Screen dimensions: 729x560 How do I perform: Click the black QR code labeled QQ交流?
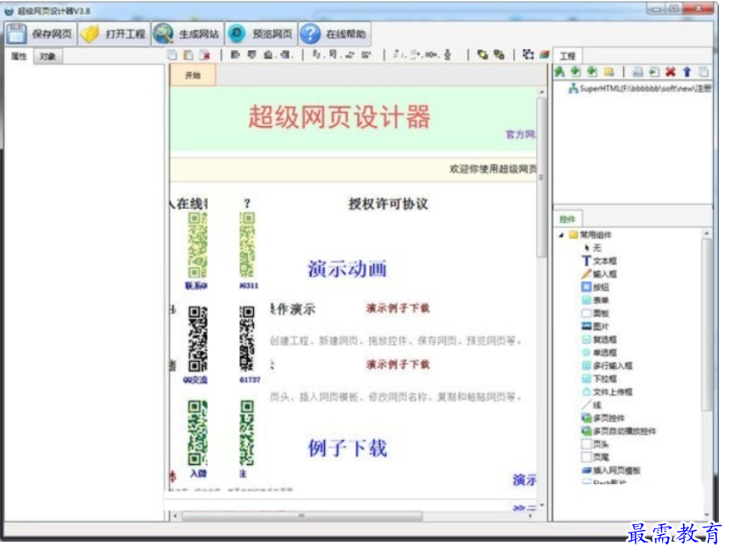pos(198,338)
